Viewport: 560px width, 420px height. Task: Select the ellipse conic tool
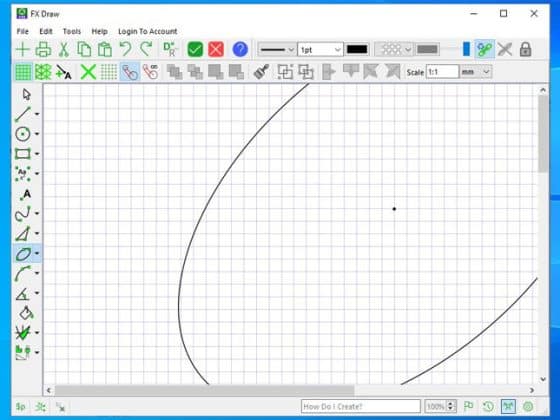(x=23, y=254)
